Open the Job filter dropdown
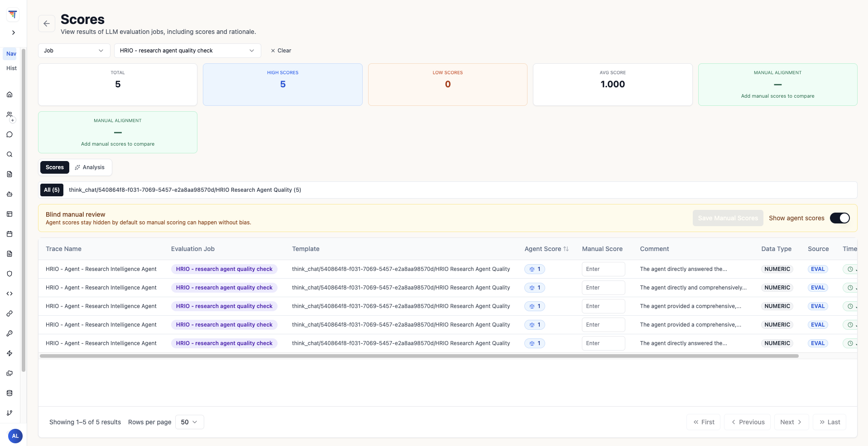Image resolution: width=868 pixels, height=446 pixels. point(74,51)
